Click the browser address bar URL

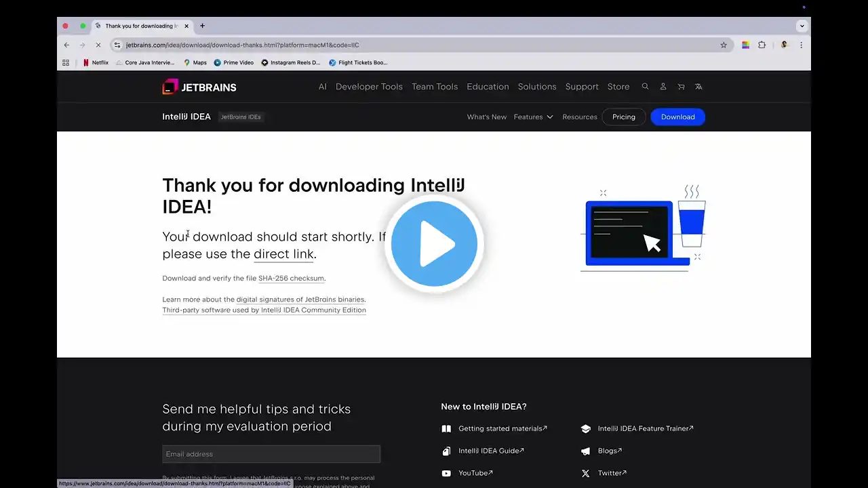point(242,45)
